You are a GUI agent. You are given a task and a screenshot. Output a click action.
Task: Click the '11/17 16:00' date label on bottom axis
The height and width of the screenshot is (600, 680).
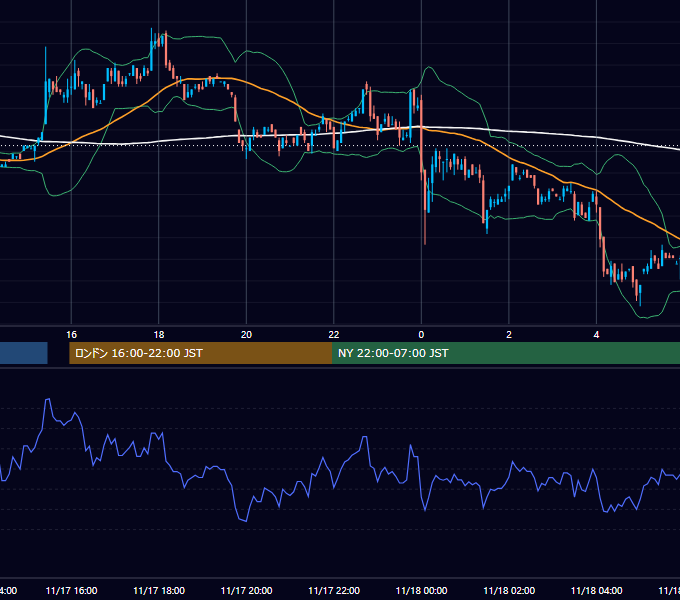[71, 590]
